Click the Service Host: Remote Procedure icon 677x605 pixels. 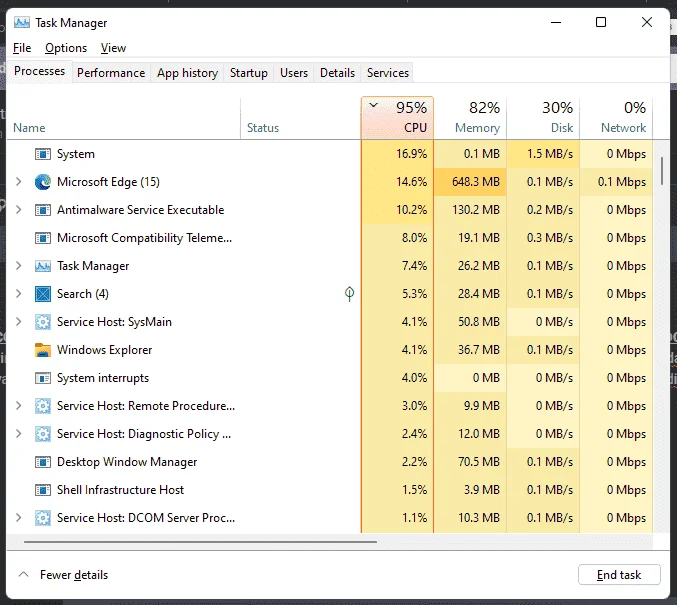(43, 406)
